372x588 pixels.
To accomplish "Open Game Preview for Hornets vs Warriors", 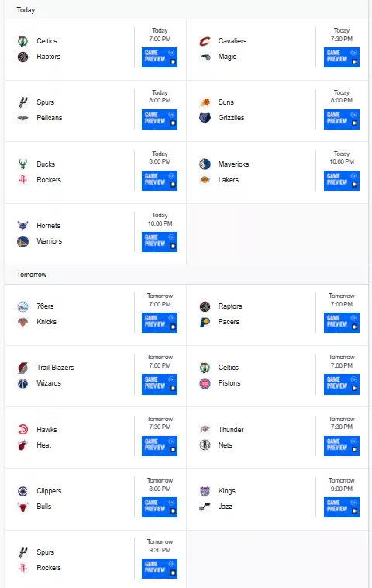I will tap(160, 242).
